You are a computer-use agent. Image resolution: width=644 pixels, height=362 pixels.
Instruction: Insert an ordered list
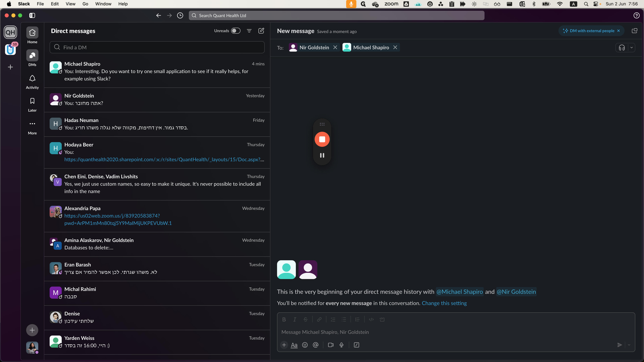pyautogui.click(x=333, y=319)
